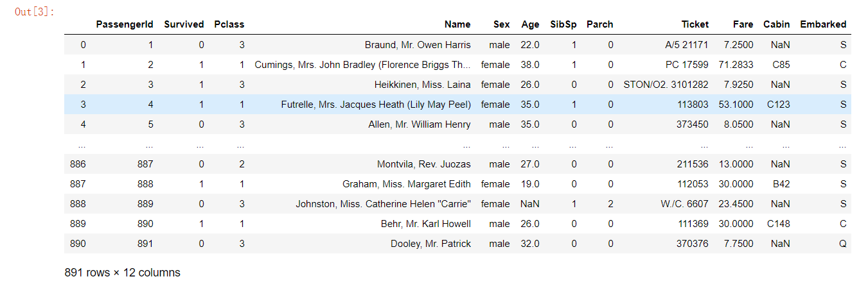Click the Out[3] output prompt label
The height and width of the screenshot is (288, 868).
point(34,12)
